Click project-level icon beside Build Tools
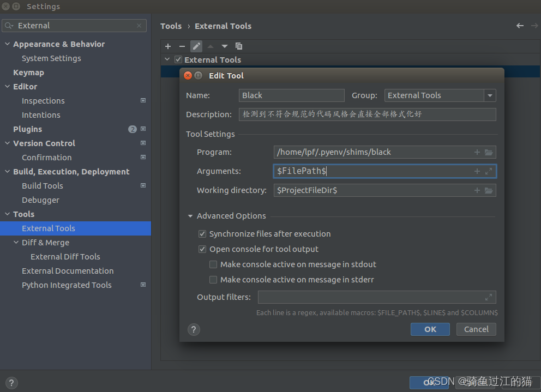Screen dimensions: 541x392 click(x=143, y=185)
